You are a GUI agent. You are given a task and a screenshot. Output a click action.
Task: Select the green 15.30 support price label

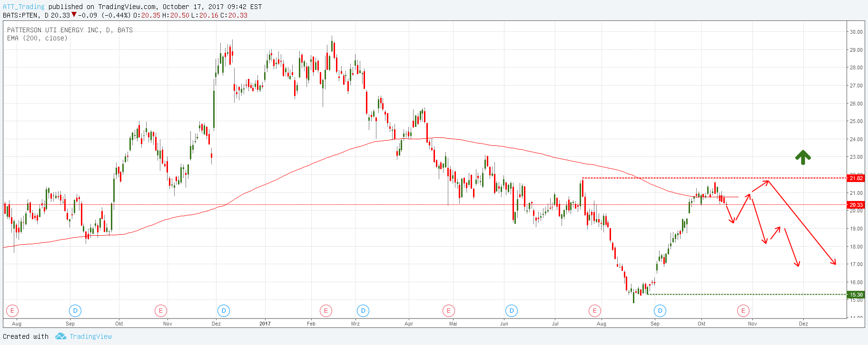856,295
